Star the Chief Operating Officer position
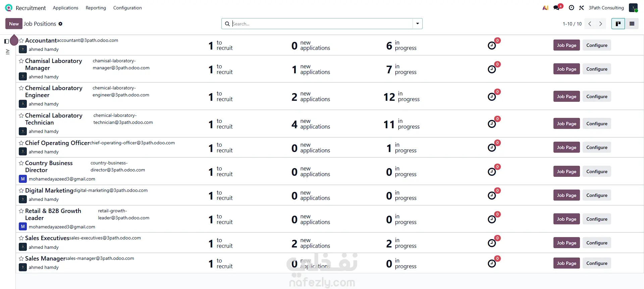The width and height of the screenshot is (644, 289). tap(21, 143)
